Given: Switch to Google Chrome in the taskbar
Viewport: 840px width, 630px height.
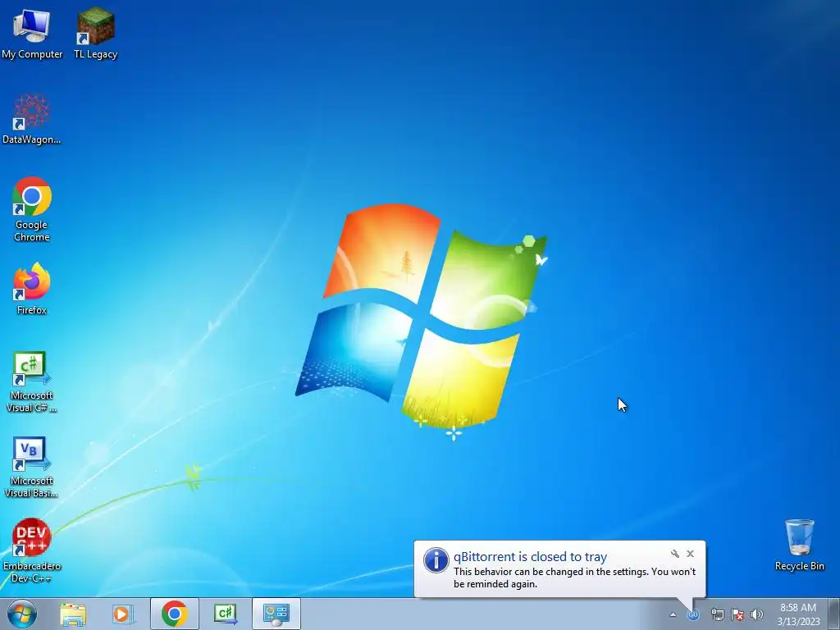Looking at the screenshot, I should (174, 614).
